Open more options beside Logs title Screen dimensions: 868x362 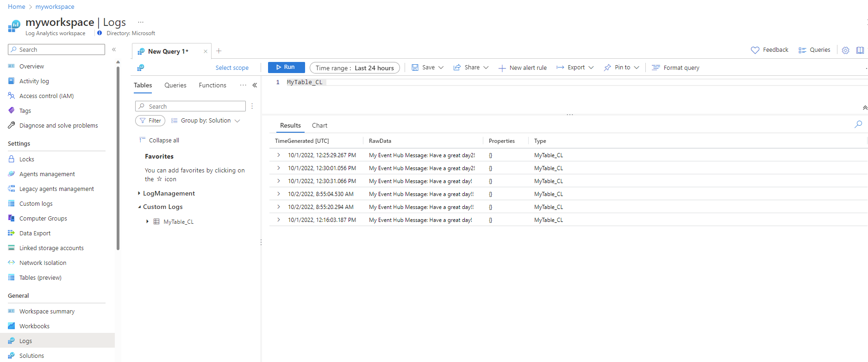point(141,22)
